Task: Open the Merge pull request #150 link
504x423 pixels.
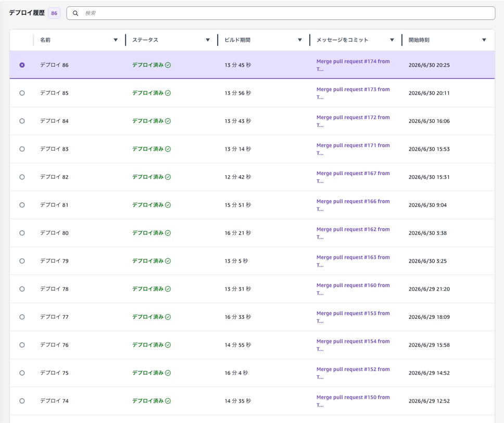Action: click(x=353, y=401)
